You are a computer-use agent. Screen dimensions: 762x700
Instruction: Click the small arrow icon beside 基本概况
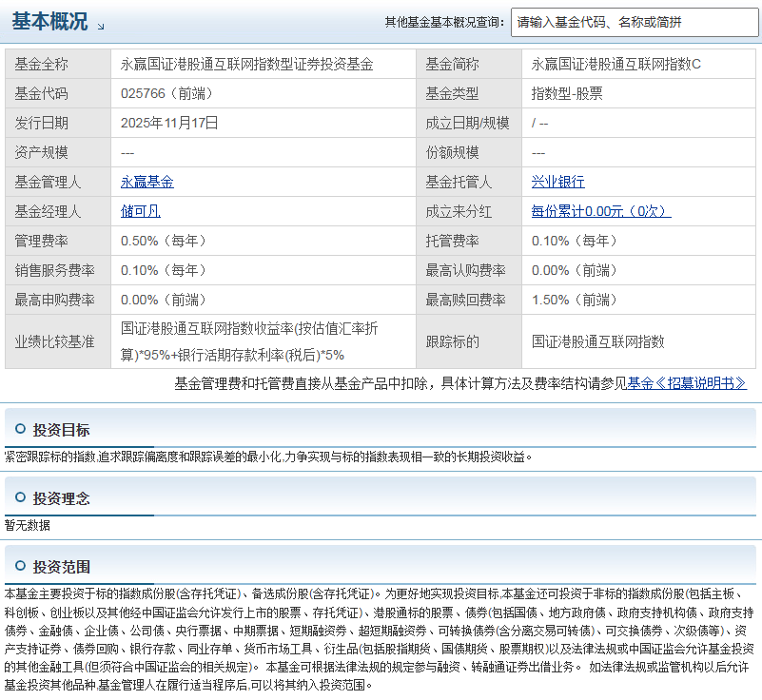coord(101,27)
